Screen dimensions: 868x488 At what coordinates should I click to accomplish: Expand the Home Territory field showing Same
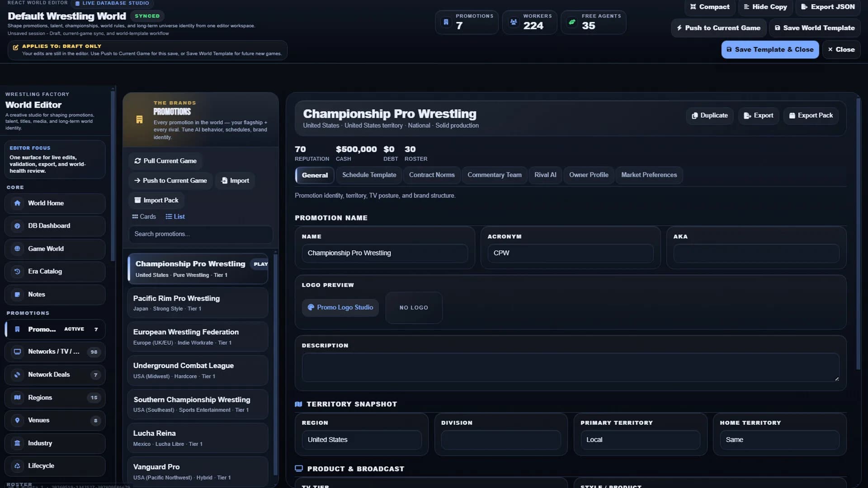pos(779,440)
